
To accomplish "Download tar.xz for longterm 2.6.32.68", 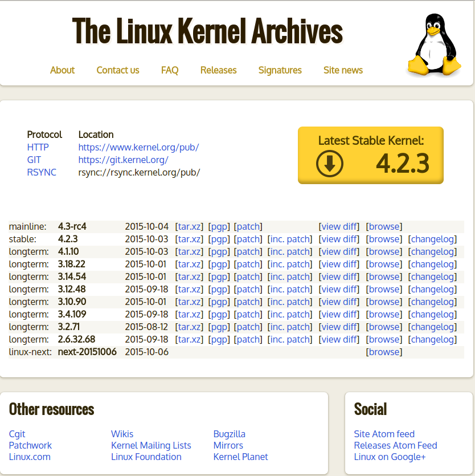I will [x=189, y=339].
